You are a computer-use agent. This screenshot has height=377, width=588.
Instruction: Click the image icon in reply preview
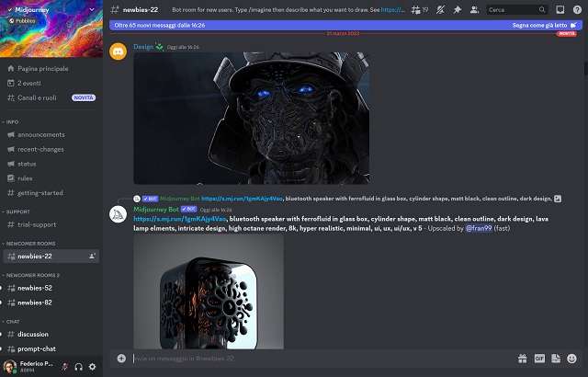(x=558, y=199)
